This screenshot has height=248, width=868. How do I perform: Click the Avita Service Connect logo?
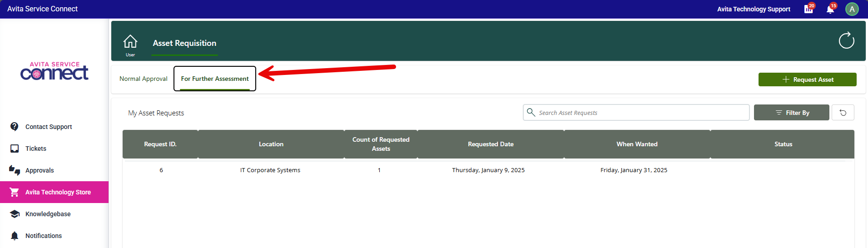(x=55, y=71)
